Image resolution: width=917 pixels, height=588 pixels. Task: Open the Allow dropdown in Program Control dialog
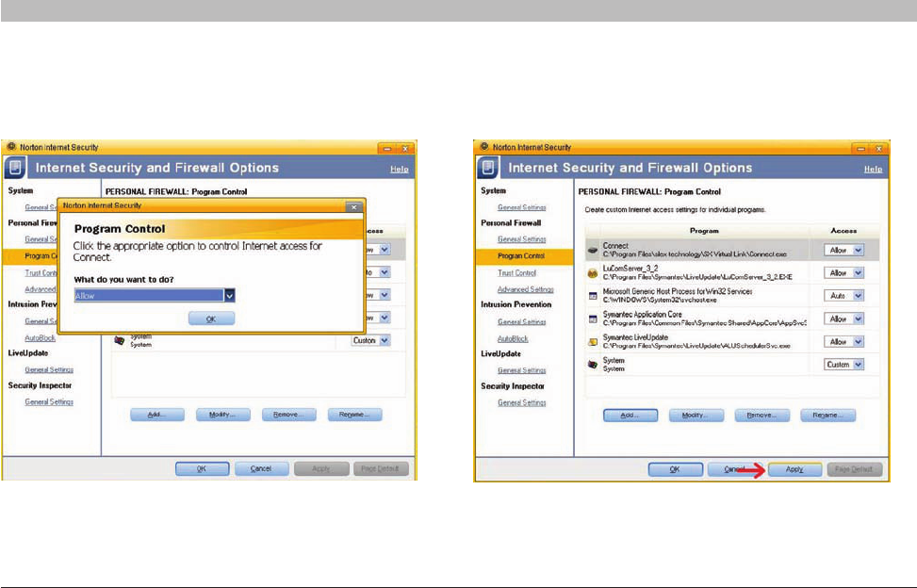[x=230, y=296]
